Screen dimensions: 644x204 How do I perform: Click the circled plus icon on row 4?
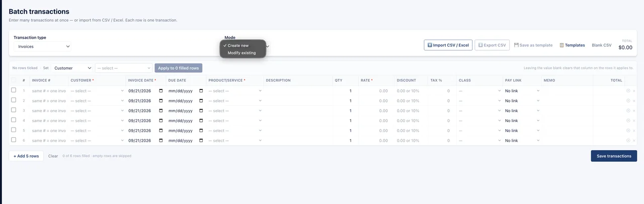tap(628, 121)
